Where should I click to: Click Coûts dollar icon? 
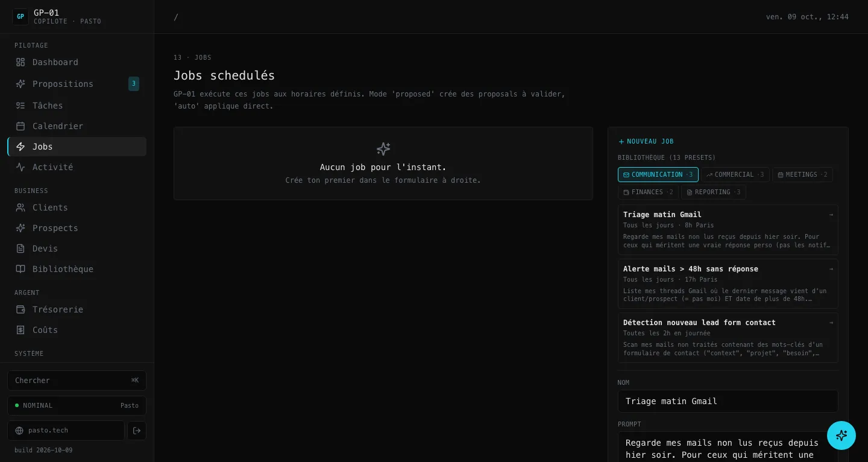click(x=20, y=330)
